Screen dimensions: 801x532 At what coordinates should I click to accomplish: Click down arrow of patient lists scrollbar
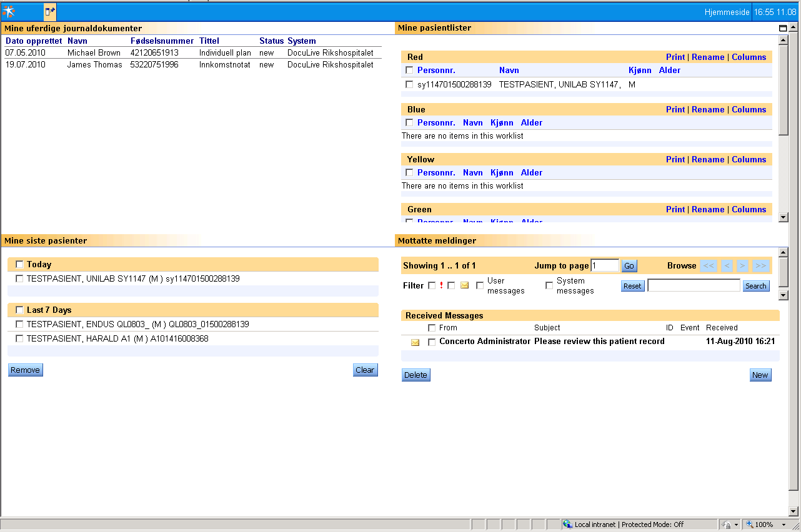point(784,217)
